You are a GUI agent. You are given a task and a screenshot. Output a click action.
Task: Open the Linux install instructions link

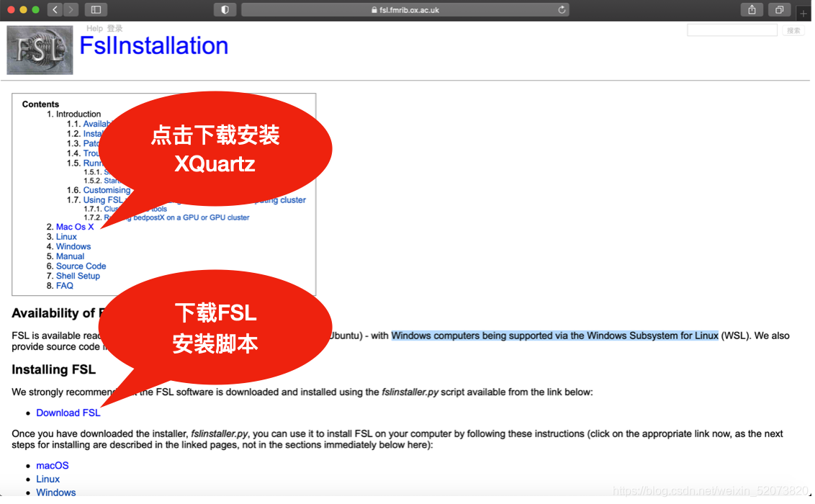pyautogui.click(x=48, y=480)
